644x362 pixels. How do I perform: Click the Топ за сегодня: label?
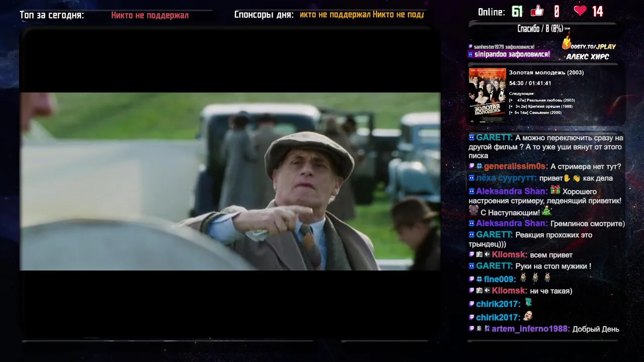(52, 15)
